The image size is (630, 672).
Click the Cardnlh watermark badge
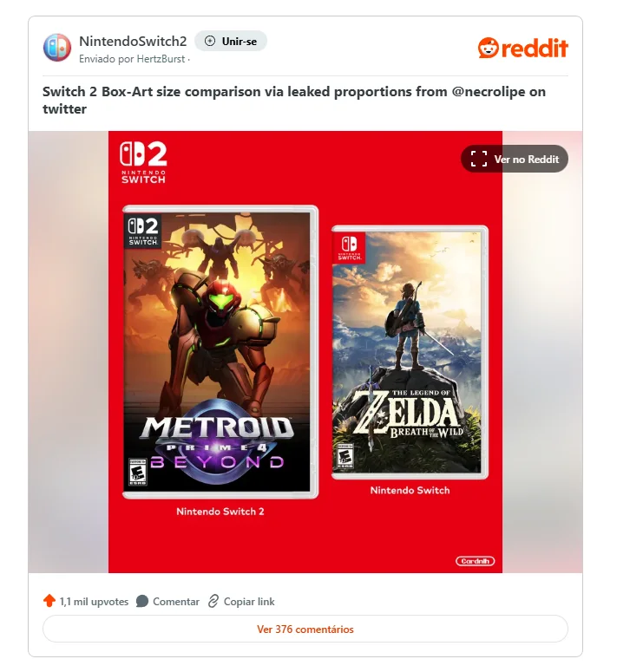(475, 561)
